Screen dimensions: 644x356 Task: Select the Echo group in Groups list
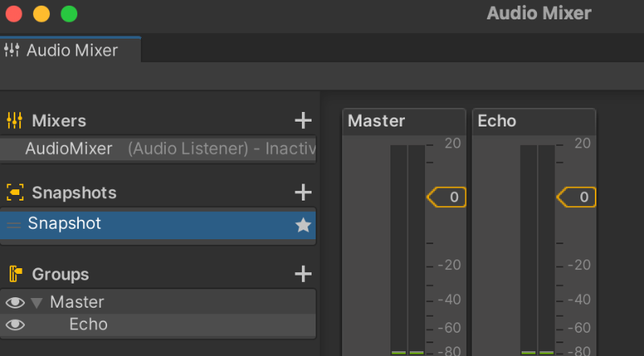(x=89, y=325)
